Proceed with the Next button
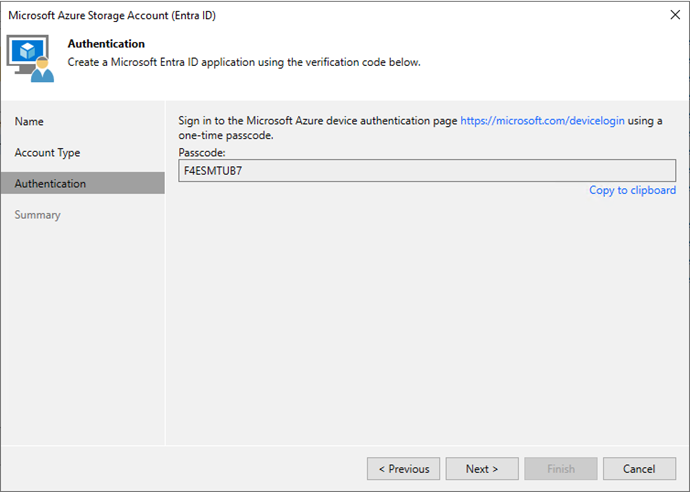 pyautogui.click(x=482, y=469)
